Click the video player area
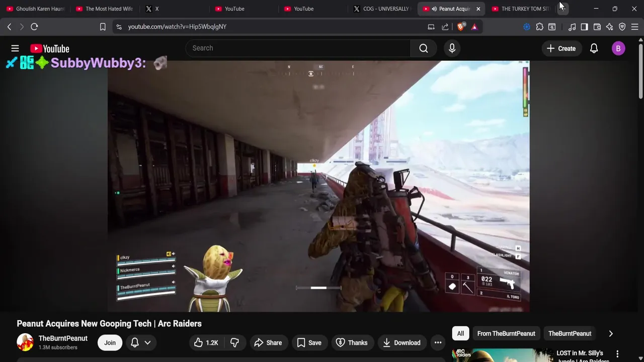This screenshot has width=644, height=362. point(318,186)
